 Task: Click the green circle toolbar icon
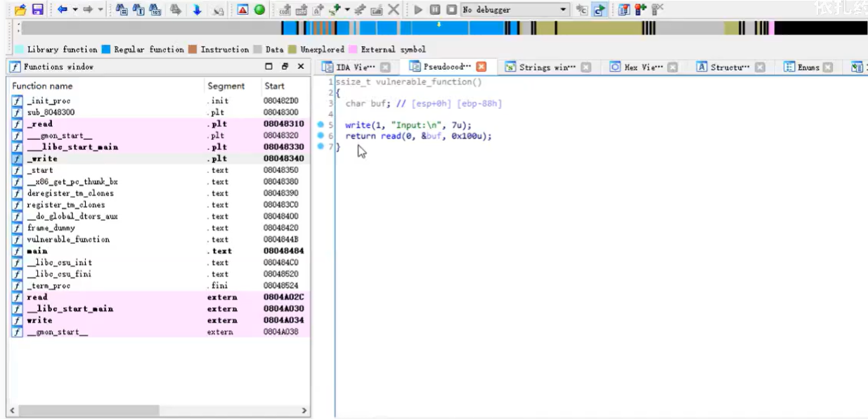(259, 10)
